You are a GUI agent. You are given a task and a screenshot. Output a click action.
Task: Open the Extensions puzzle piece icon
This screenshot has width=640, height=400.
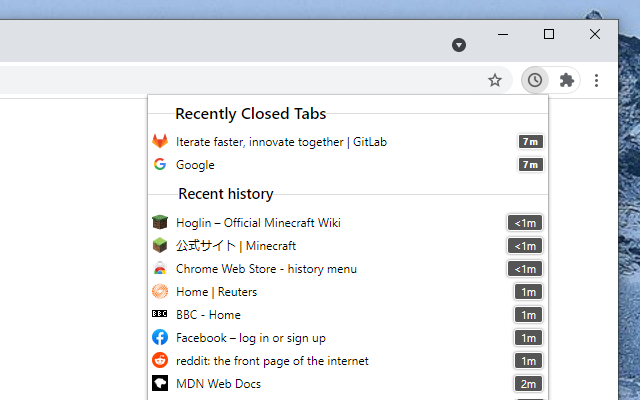[567, 80]
